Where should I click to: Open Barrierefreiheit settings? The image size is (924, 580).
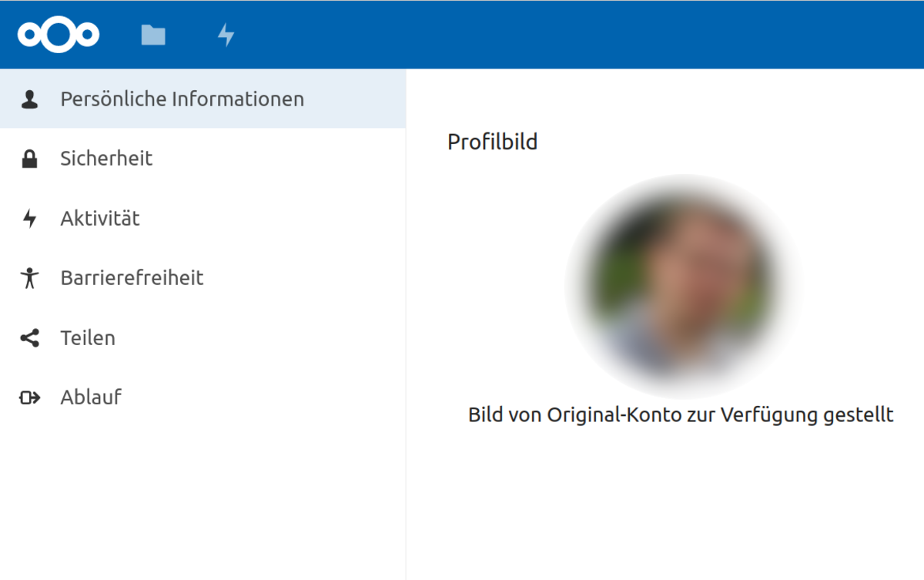coord(132,278)
